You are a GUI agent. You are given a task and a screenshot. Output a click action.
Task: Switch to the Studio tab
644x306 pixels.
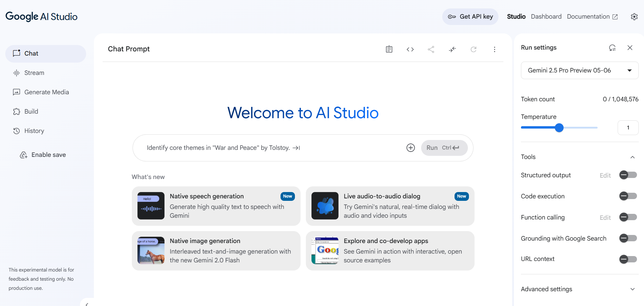coord(516,17)
